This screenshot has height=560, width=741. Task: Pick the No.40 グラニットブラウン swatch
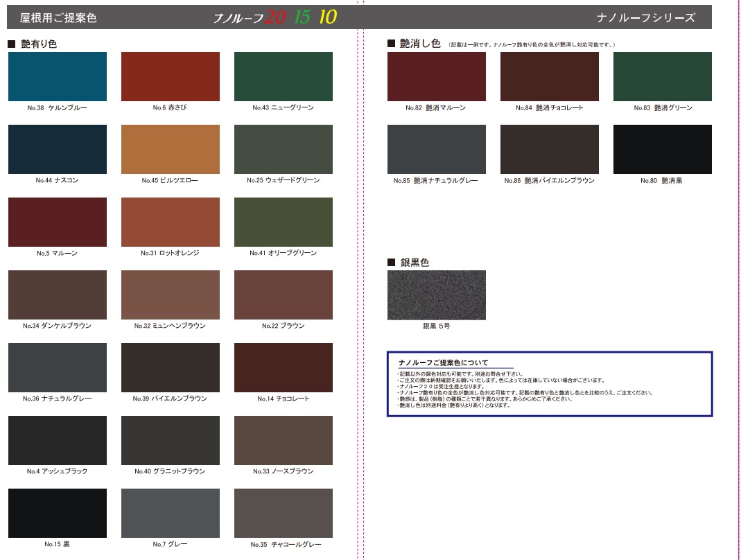[171, 441]
